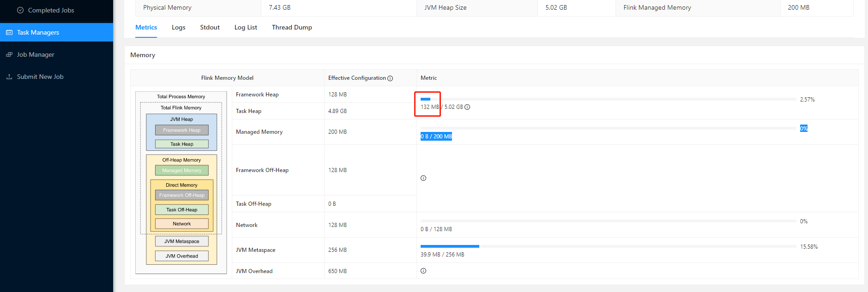Click the 0 B / 128 MB network text
The width and height of the screenshot is (868, 292).
pos(436,229)
